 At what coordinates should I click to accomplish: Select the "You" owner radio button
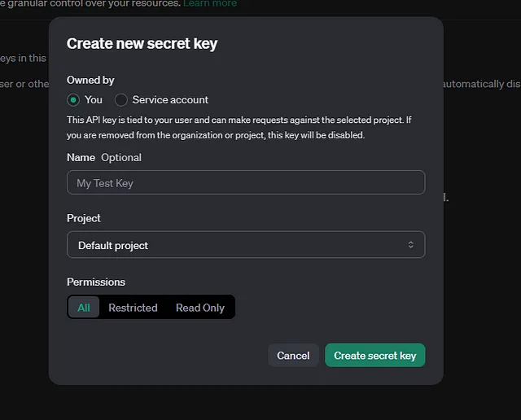pyautogui.click(x=73, y=100)
